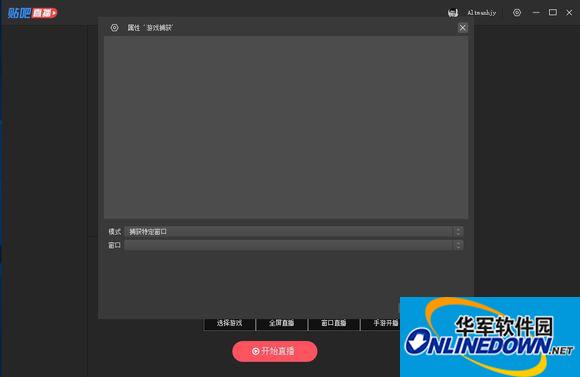The height and width of the screenshot is (377, 580).
Task: Select the 选择游戏 tab
Action: coord(229,323)
